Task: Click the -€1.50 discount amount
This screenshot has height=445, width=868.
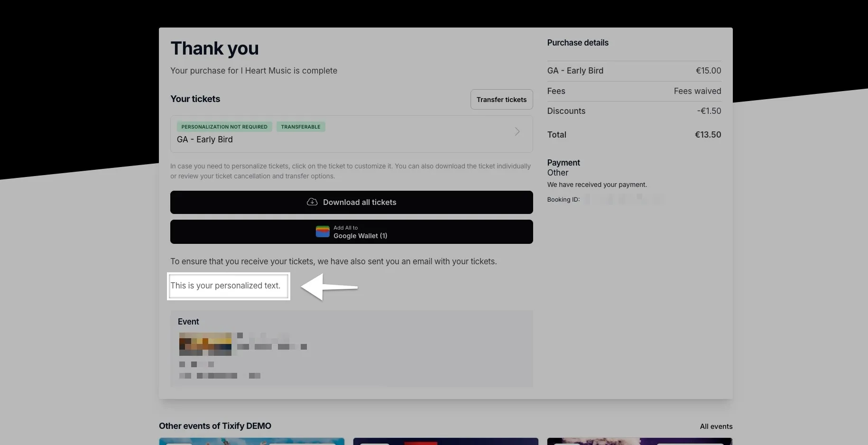Action: point(709,111)
